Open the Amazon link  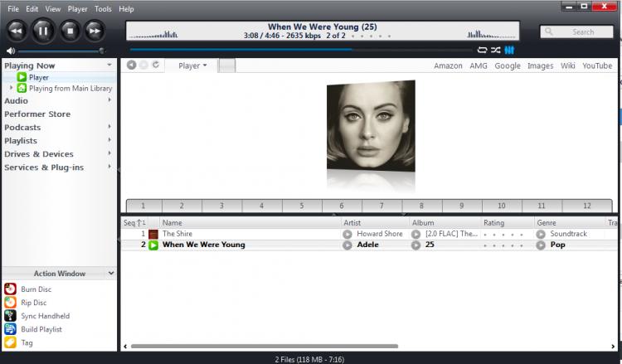(x=448, y=66)
